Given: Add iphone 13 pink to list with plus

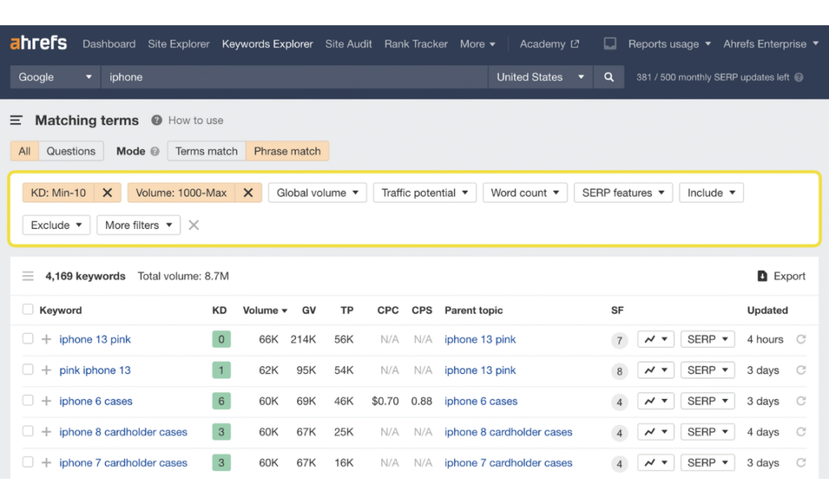Looking at the screenshot, I should click(46, 339).
